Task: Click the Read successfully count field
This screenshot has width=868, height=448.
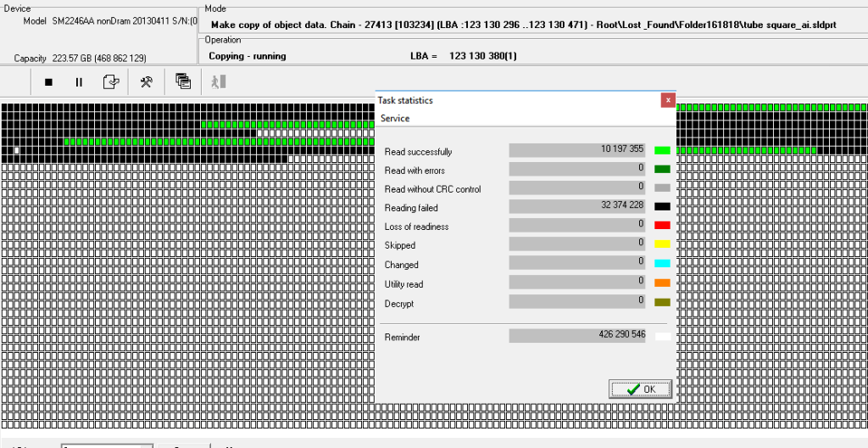Action: tap(578, 149)
